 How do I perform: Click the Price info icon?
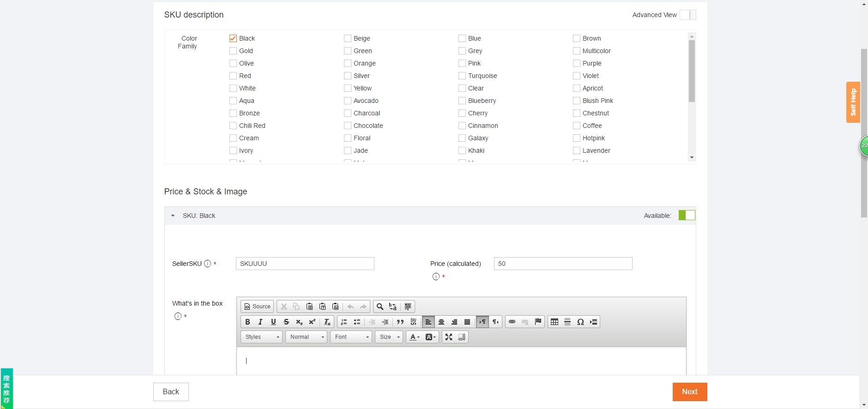436,277
